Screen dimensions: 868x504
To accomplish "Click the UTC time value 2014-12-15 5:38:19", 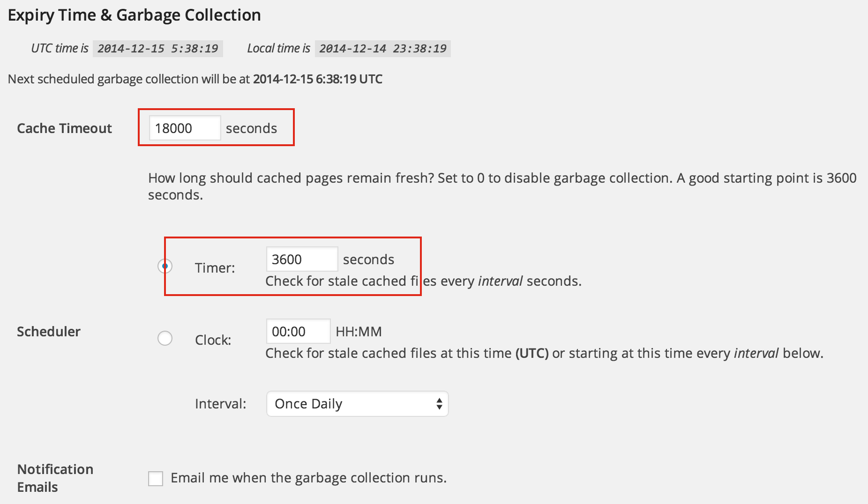I will pos(158,48).
